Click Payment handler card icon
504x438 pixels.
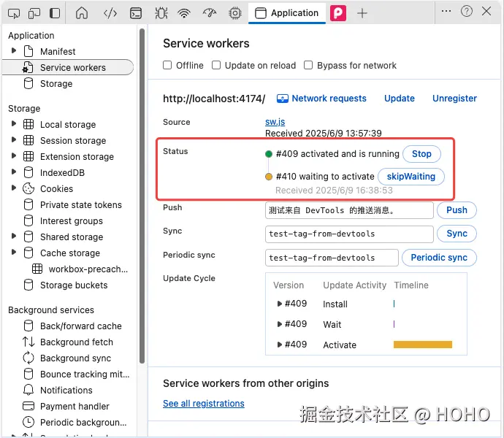click(28, 406)
